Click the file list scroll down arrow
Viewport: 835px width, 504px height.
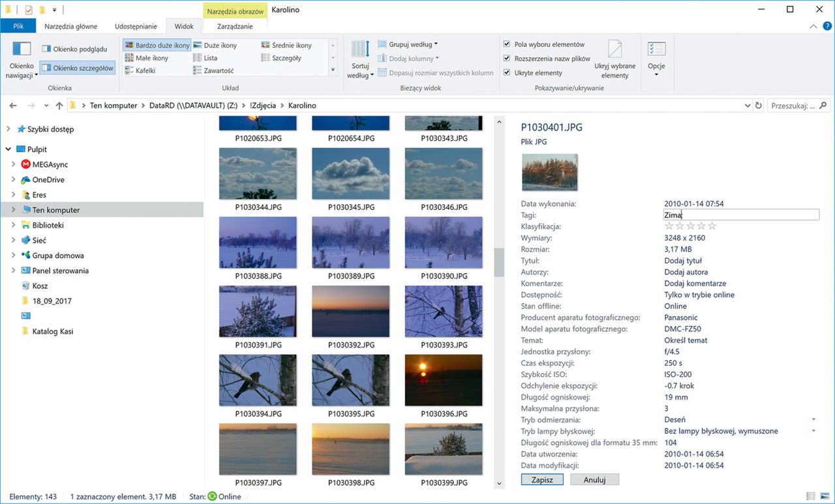click(500, 483)
